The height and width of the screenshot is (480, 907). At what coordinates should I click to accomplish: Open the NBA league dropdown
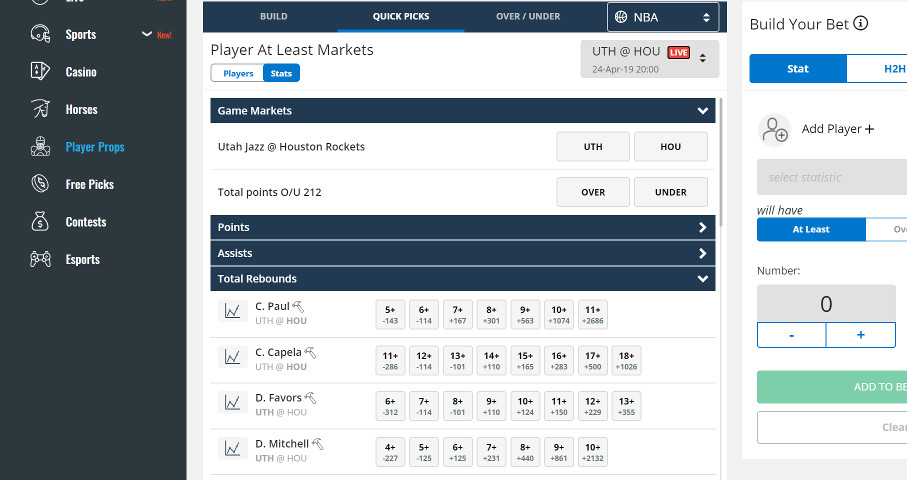tap(663, 17)
